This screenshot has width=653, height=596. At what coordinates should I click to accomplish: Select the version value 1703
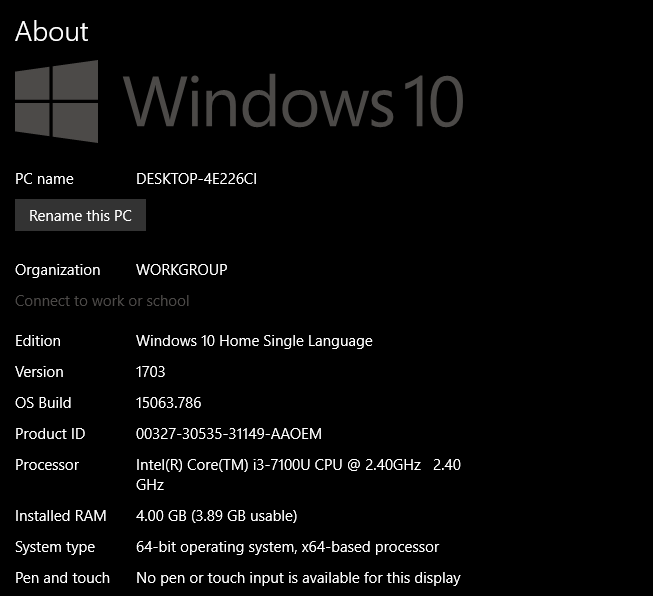pyautogui.click(x=150, y=372)
